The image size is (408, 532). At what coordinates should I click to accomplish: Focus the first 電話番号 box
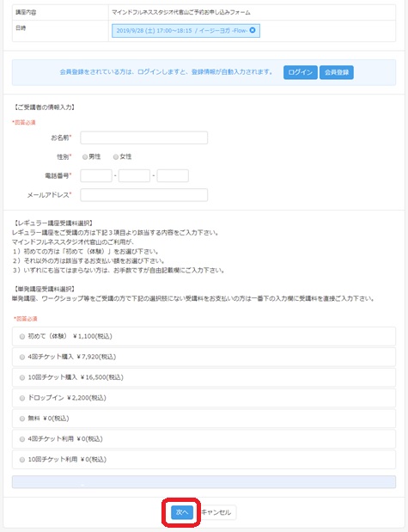click(x=96, y=175)
